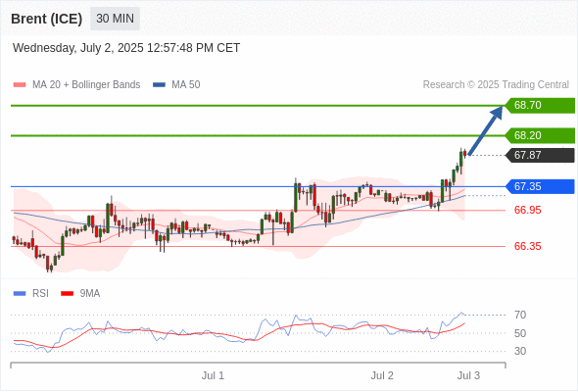Click the Jul 2 date marker

coord(382,375)
